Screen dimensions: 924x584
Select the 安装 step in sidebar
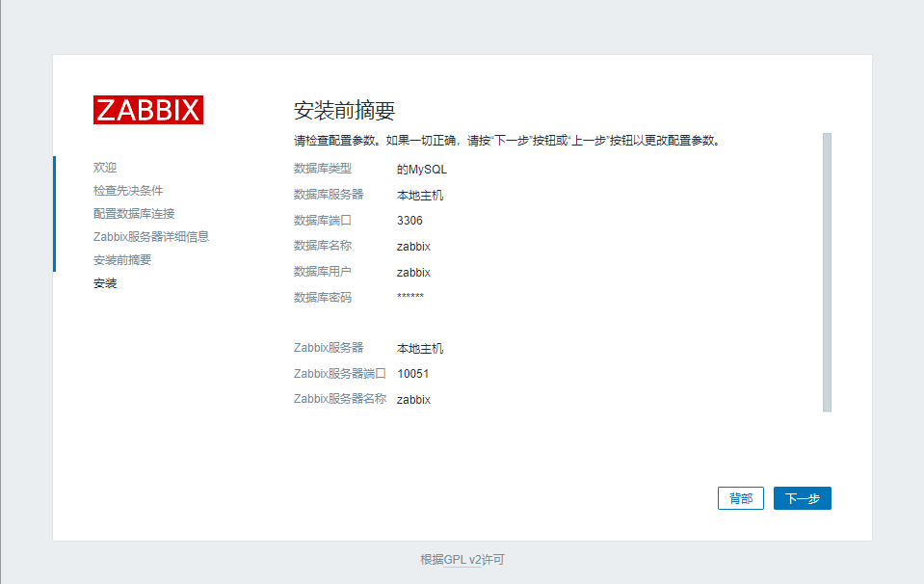click(x=105, y=283)
